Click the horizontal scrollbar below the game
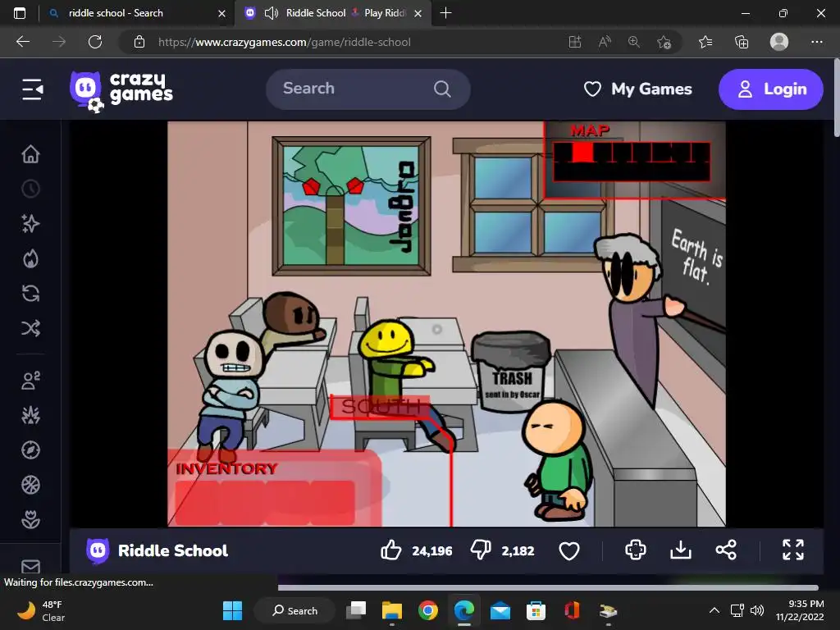This screenshot has height=630, width=840. (x=548, y=587)
